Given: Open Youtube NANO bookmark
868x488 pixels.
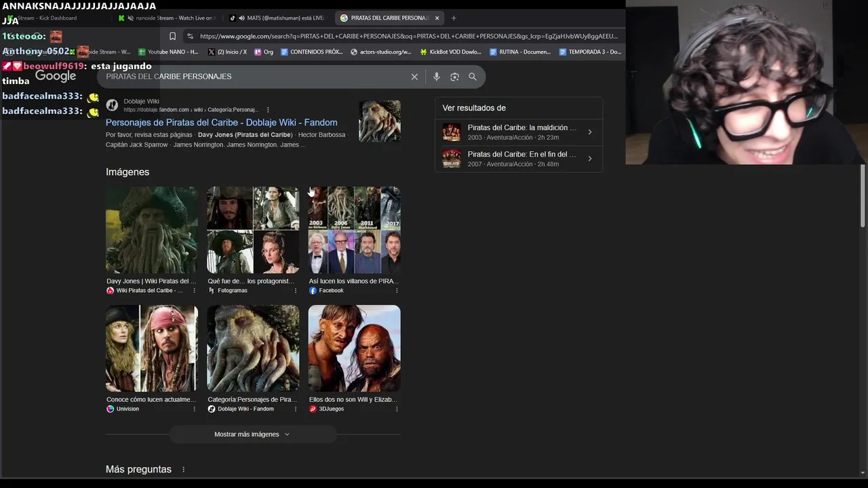Looking at the screenshot, I should [x=168, y=52].
